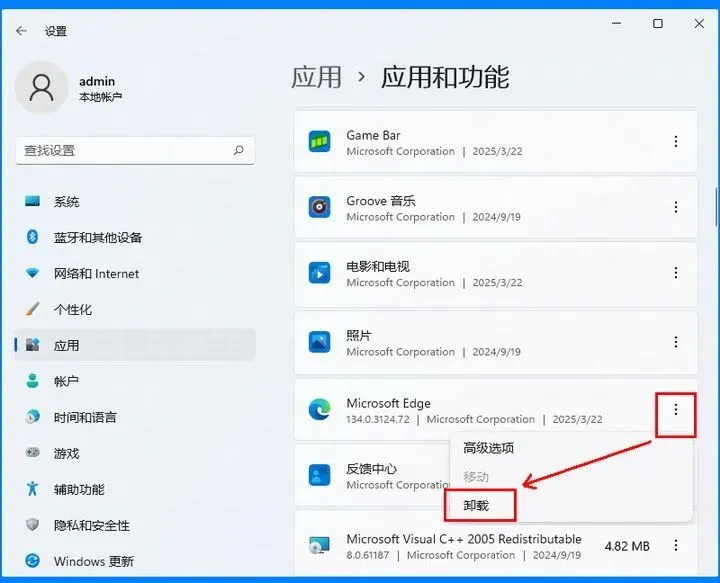720x583 pixels.
Task: Click the app list vertical scrollbar
Action: [x=716, y=207]
